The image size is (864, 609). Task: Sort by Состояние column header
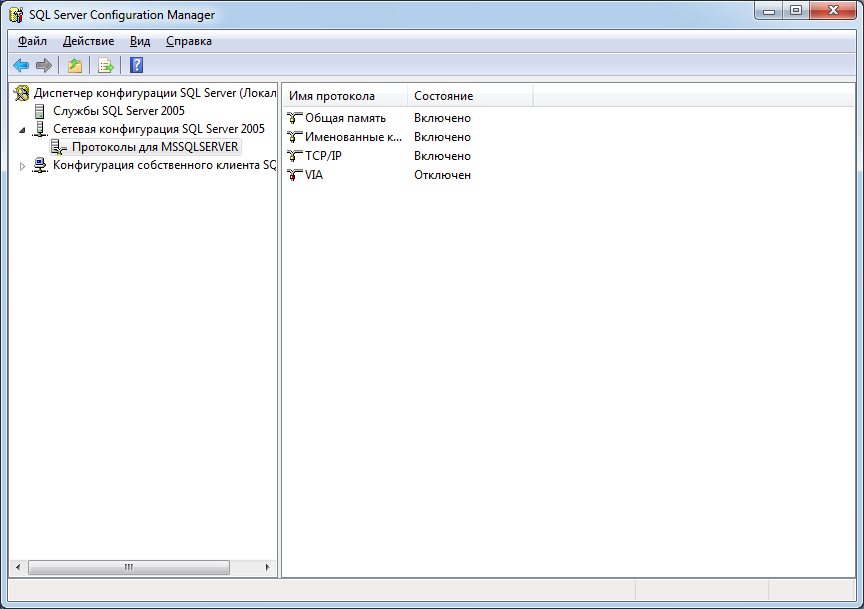pos(471,96)
